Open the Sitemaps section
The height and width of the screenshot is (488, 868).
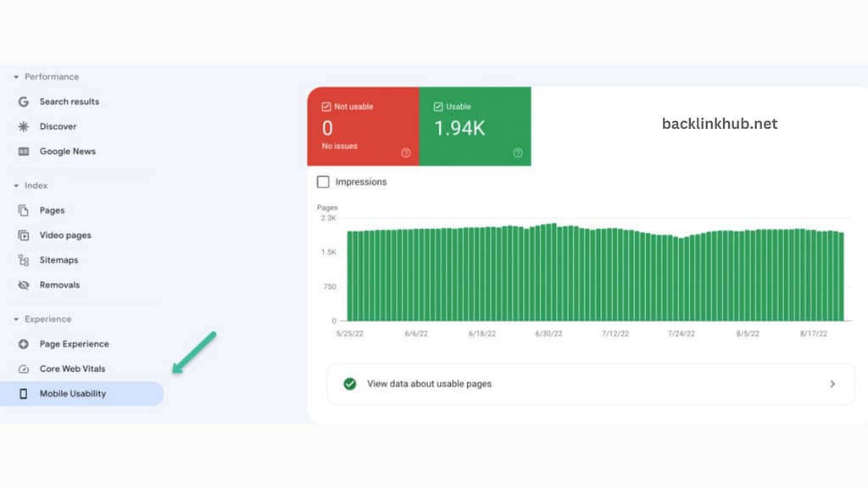pos(59,260)
